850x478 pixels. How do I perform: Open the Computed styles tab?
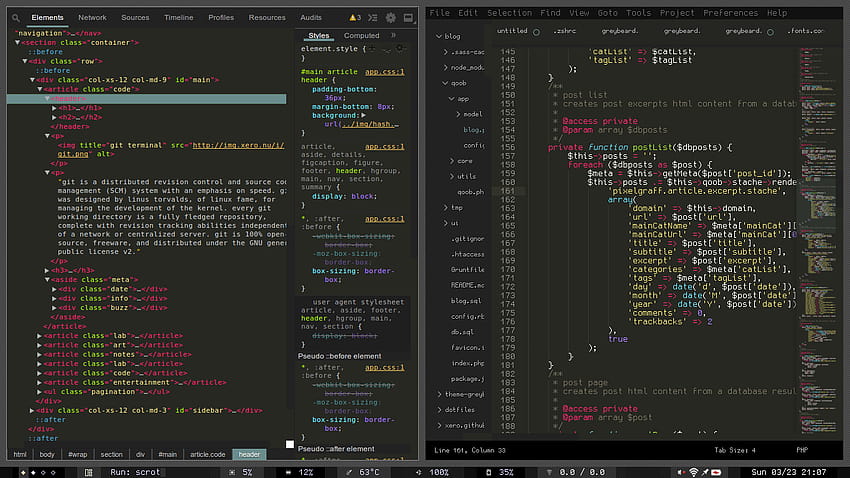pyautogui.click(x=362, y=36)
